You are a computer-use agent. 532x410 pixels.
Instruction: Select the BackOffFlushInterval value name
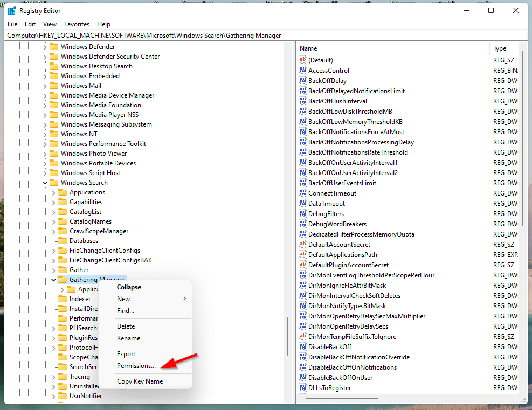[x=337, y=101]
